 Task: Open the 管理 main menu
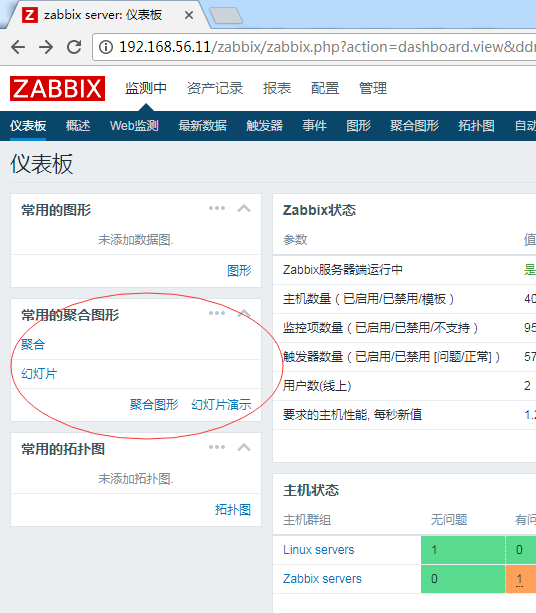click(373, 88)
